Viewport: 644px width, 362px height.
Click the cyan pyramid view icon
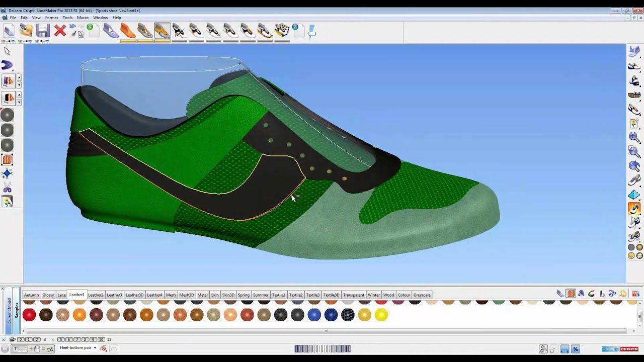[634, 194]
